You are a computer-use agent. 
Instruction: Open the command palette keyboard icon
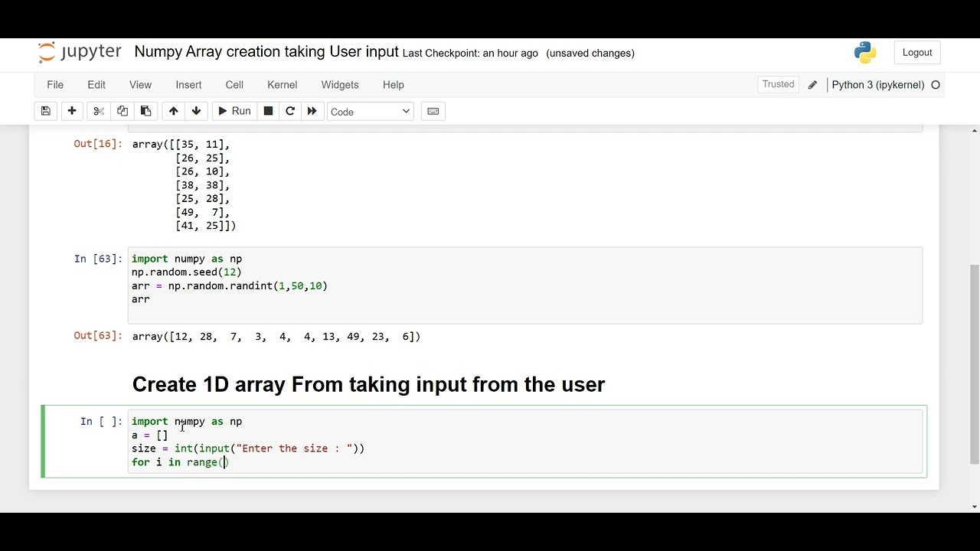pyautogui.click(x=433, y=111)
